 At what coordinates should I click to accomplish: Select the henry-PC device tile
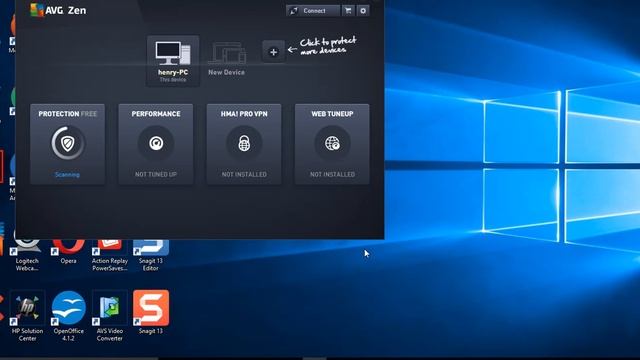pyautogui.click(x=173, y=61)
